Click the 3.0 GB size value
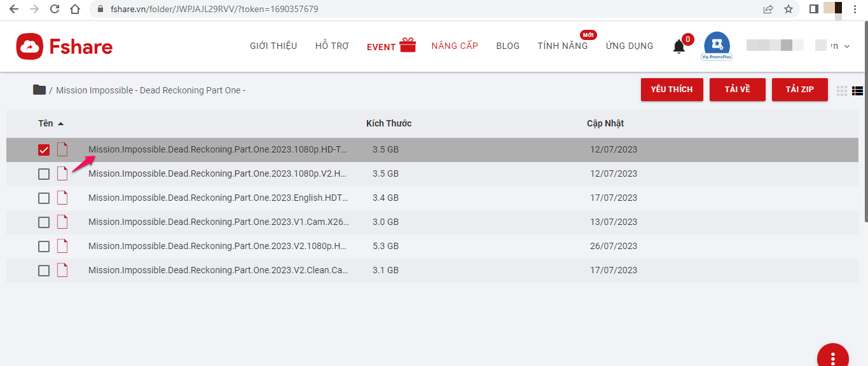The width and height of the screenshot is (868, 366). point(385,222)
